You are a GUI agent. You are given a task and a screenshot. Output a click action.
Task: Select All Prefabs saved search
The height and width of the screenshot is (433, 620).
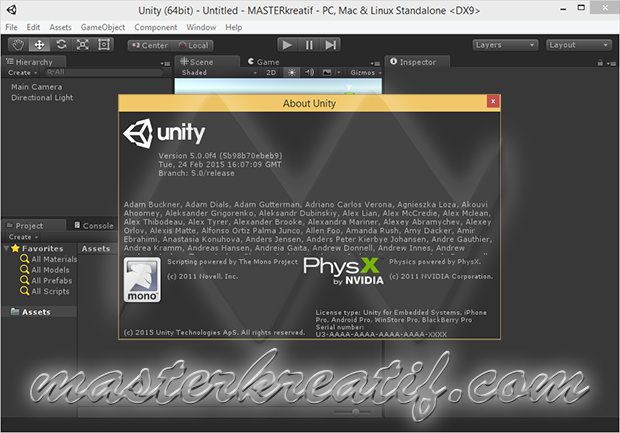(x=46, y=280)
